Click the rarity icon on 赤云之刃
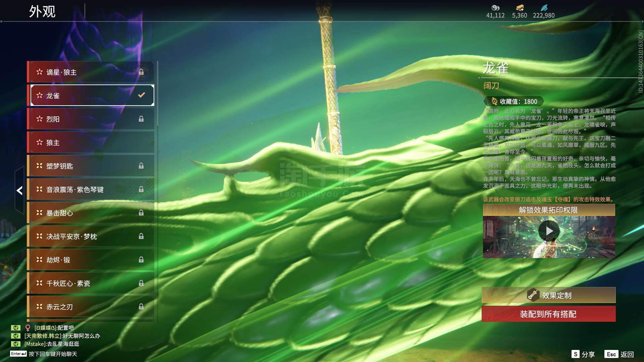The image size is (644, 362). pyautogui.click(x=39, y=306)
